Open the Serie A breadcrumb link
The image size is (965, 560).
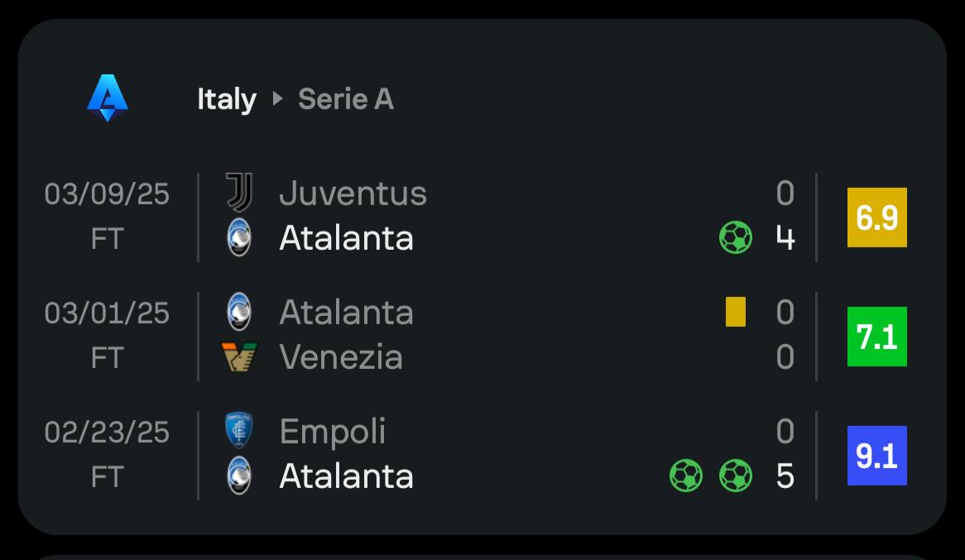tap(346, 99)
